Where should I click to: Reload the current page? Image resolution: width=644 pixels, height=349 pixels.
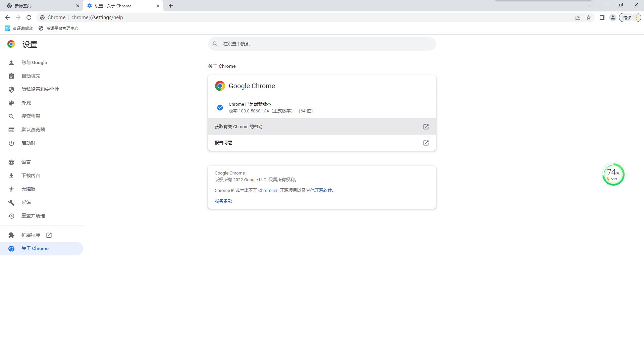coord(29,17)
